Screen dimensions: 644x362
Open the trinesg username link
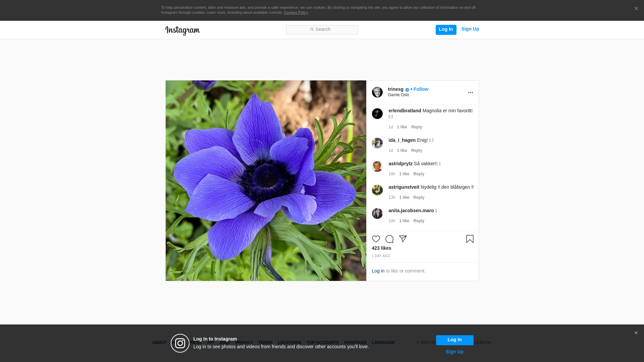(395, 89)
